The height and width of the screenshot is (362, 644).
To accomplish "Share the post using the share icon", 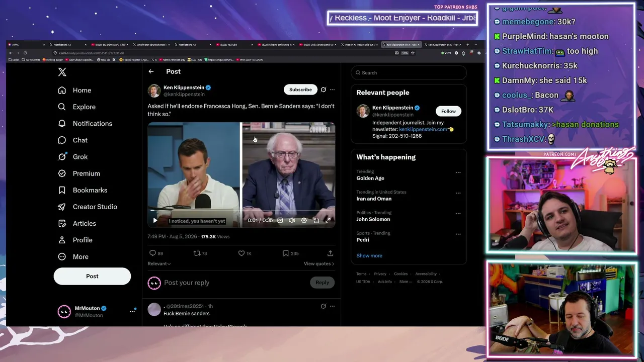I will pyautogui.click(x=330, y=253).
